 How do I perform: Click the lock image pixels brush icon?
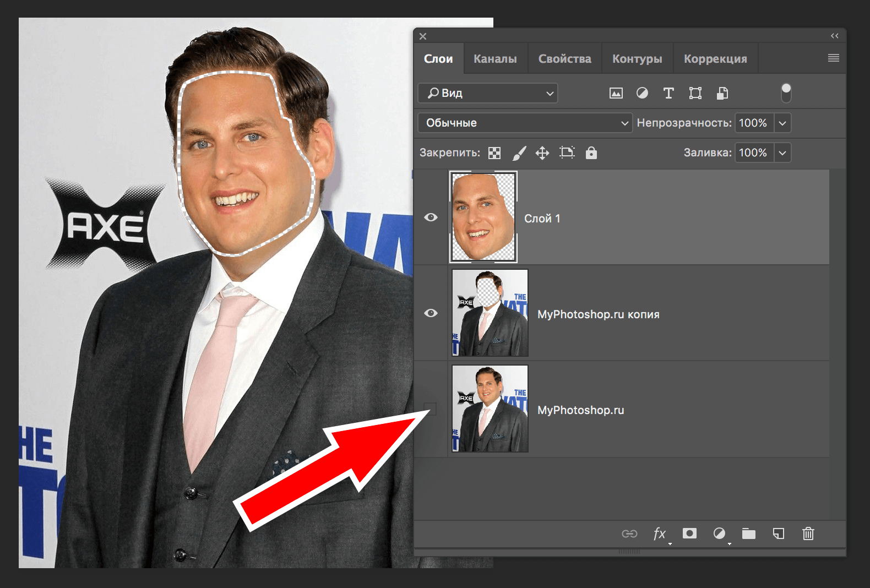(519, 153)
